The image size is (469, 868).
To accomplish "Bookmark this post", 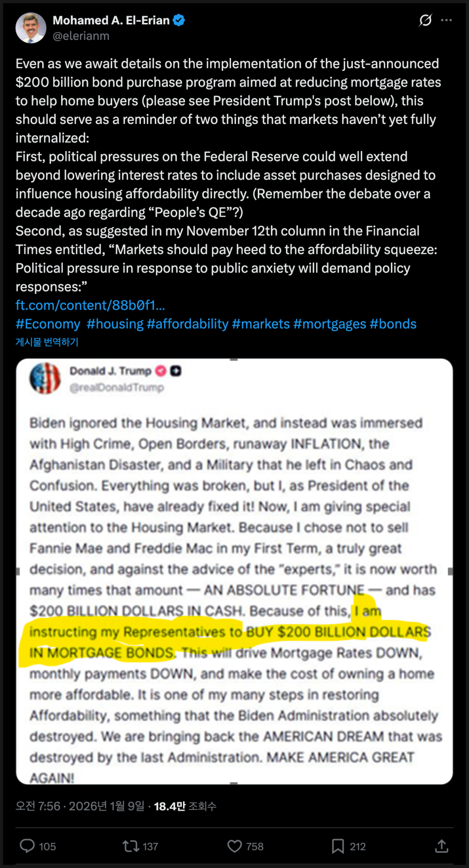I will pos(338,846).
